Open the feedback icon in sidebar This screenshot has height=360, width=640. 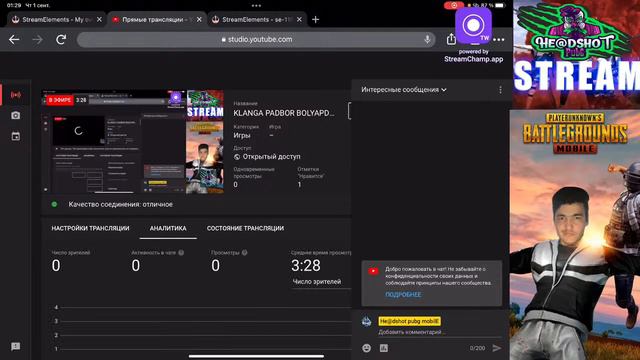point(16,347)
